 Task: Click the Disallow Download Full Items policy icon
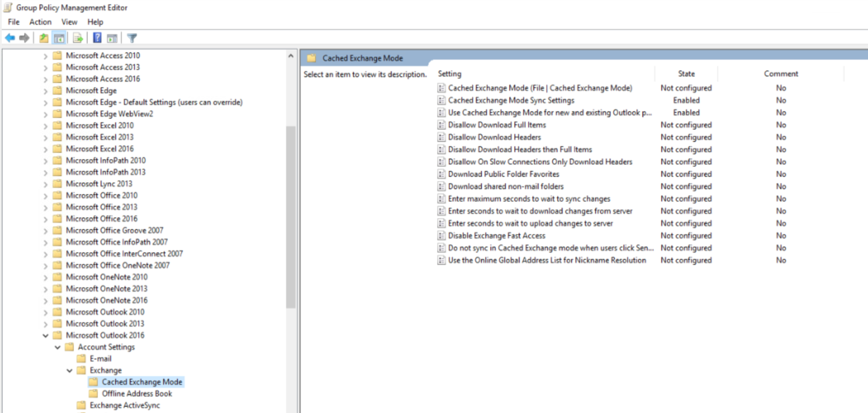(x=442, y=125)
